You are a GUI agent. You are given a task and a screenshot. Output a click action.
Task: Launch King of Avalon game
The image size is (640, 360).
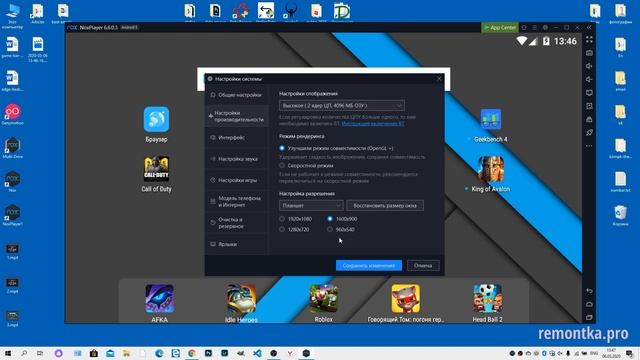pos(491,169)
